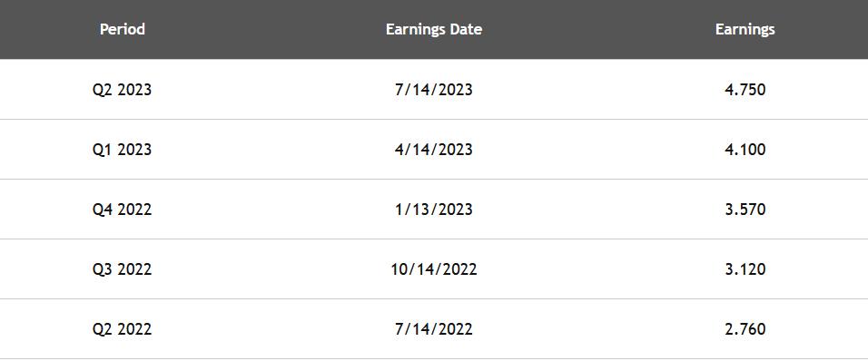The image size is (868, 361).
Task: Click the Earnings column header
Action: click(745, 30)
